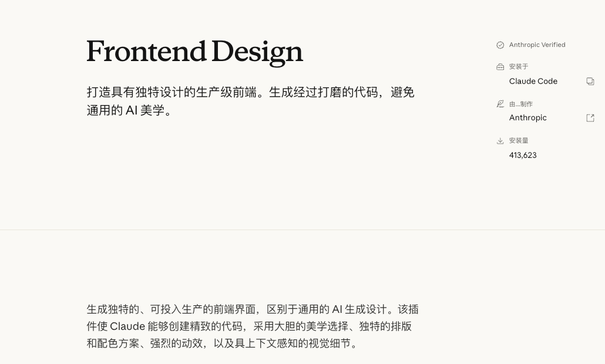Image resolution: width=605 pixels, height=364 pixels.
Task: Click the subtitle line starting with 打造具有独特设计
Action: pos(250,93)
